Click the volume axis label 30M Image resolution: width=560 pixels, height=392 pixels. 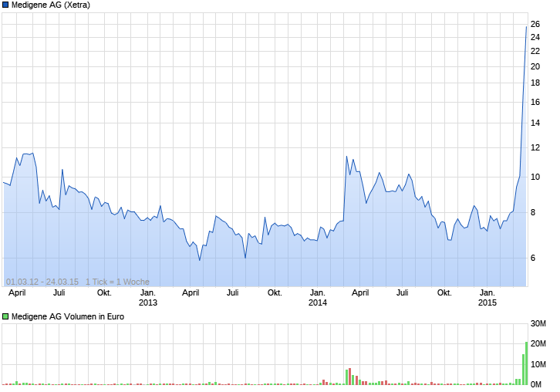(538, 324)
